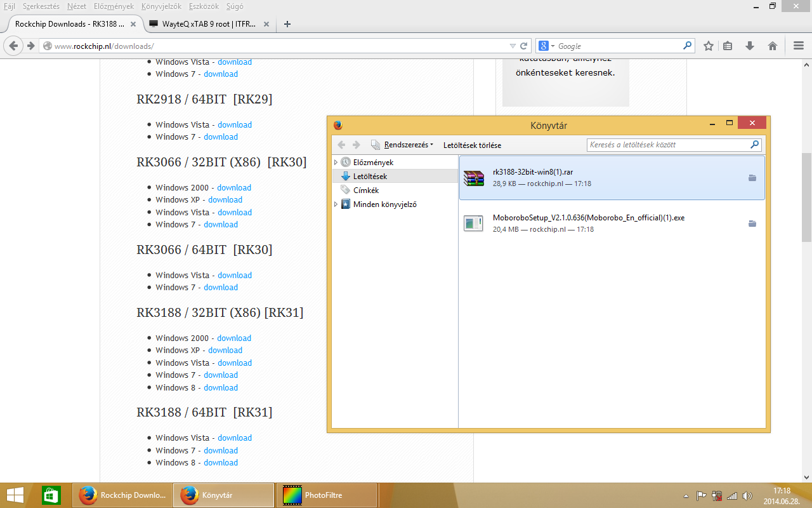Click Letöltések törlése button
Viewport: 812px width, 508px height.
[x=472, y=145]
